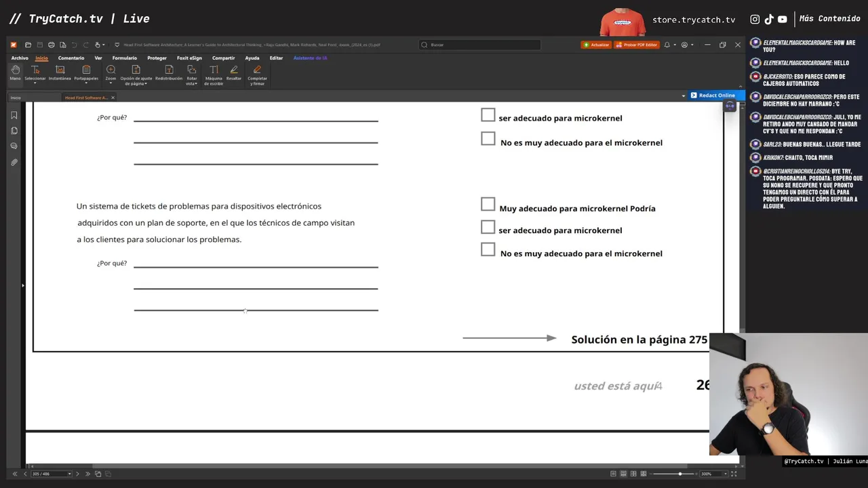The width and height of the screenshot is (868, 488).
Task: Click the Actualizar button
Action: click(x=596, y=45)
